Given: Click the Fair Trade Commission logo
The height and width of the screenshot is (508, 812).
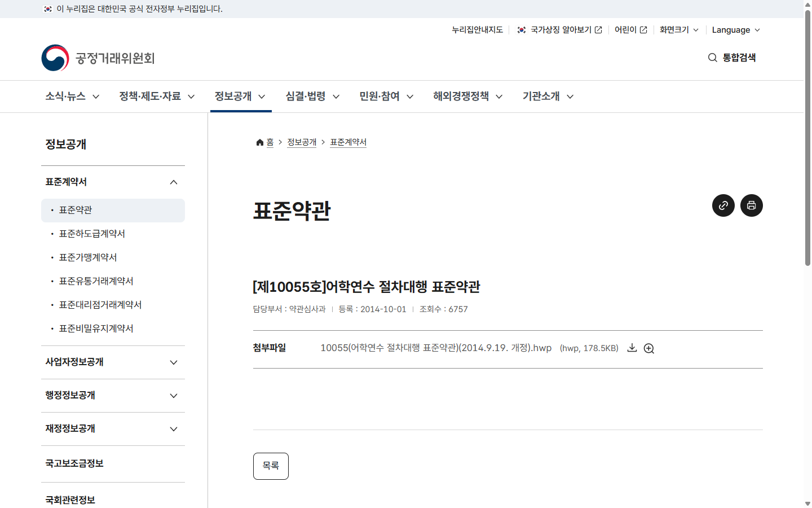Looking at the screenshot, I should pos(98,58).
